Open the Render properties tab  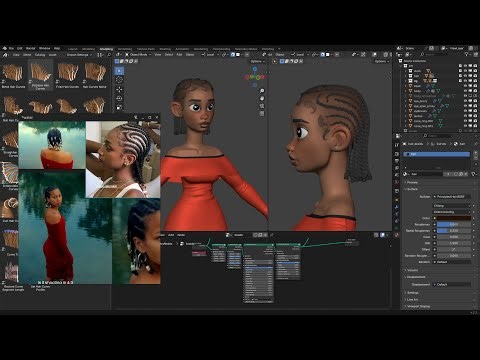click(397, 154)
